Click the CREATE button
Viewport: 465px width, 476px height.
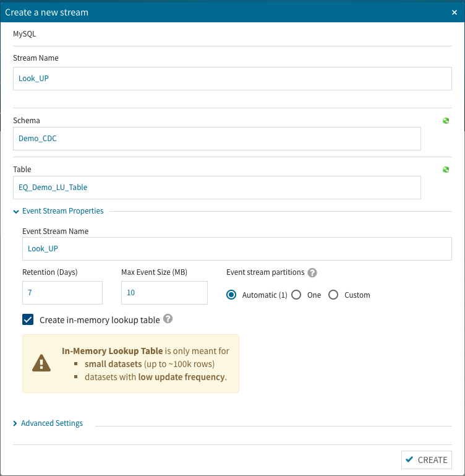pyautogui.click(x=427, y=460)
